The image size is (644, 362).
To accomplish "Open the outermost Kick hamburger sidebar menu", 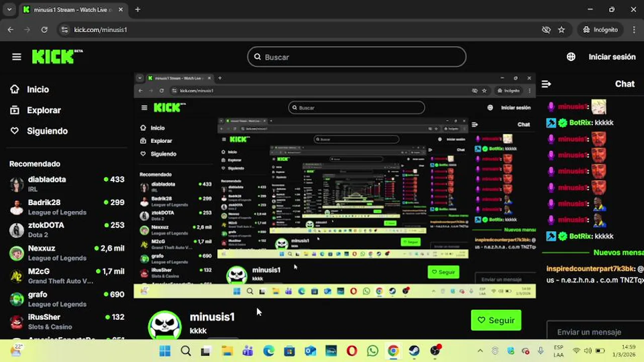I will coord(17,57).
